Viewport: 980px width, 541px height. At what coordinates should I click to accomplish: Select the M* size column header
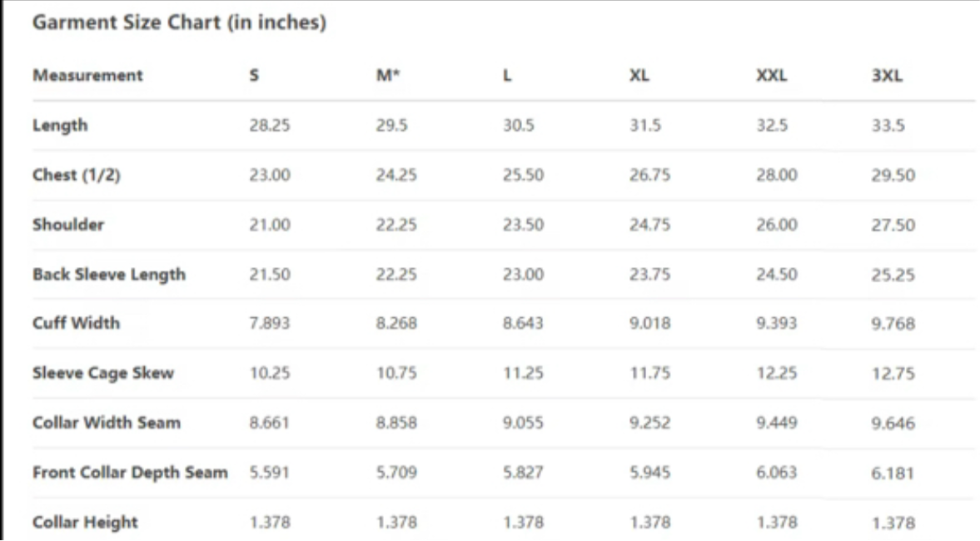tap(387, 76)
